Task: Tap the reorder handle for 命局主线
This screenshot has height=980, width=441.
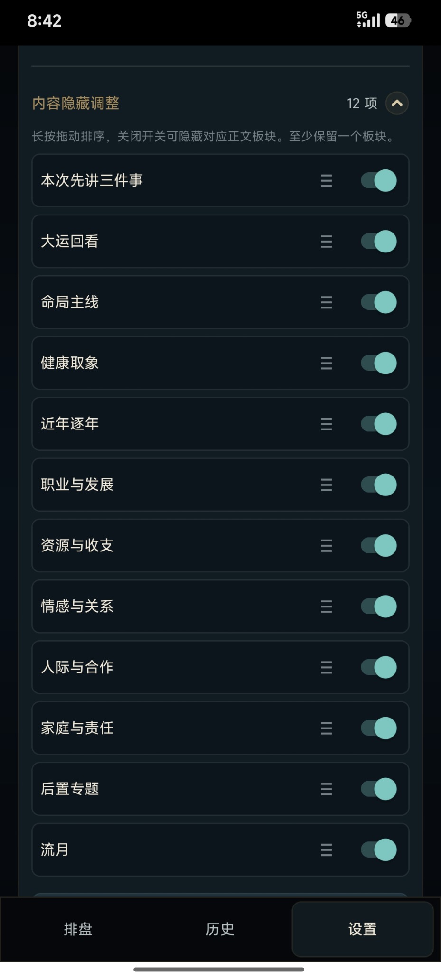Action: pyautogui.click(x=327, y=302)
